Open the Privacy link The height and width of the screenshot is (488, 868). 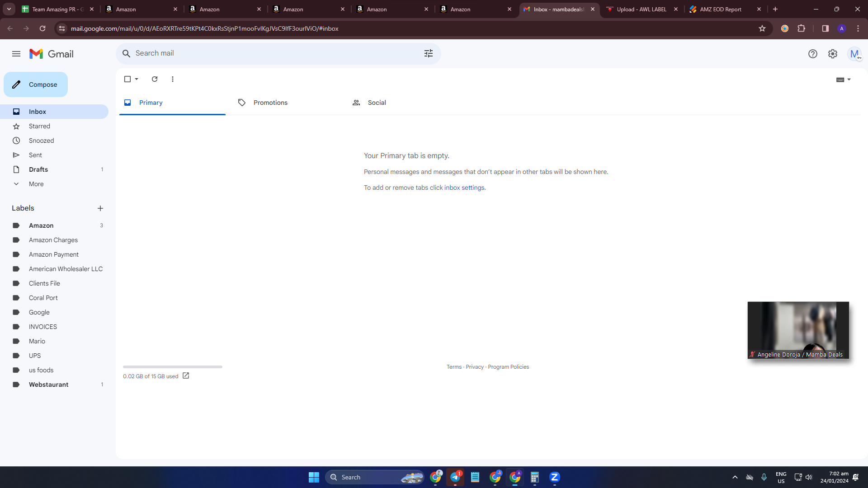[x=475, y=367]
